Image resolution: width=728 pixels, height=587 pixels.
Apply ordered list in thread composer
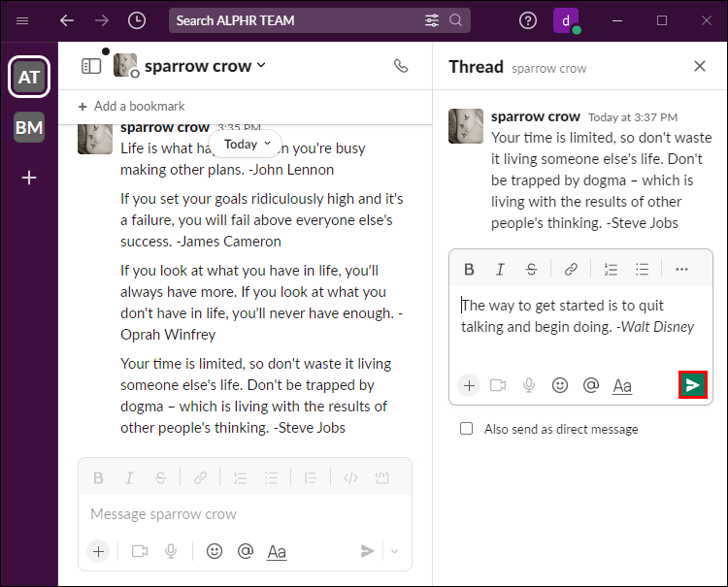pyautogui.click(x=611, y=269)
